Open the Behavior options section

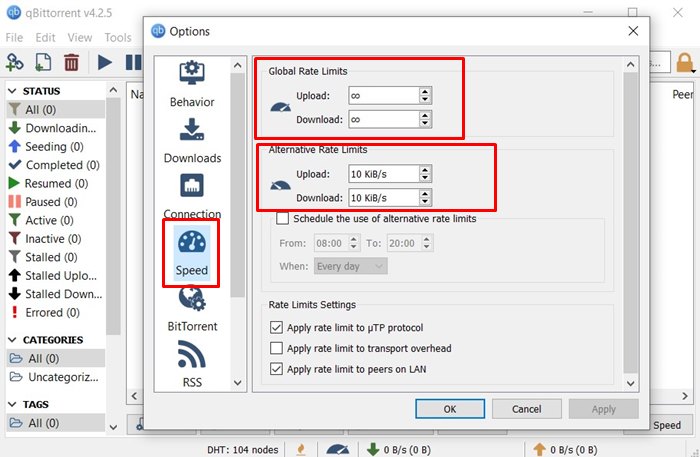pos(192,84)
